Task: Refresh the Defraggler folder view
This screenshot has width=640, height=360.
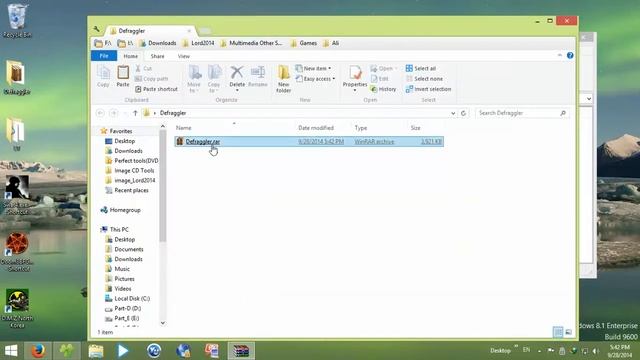Action: 463,113
